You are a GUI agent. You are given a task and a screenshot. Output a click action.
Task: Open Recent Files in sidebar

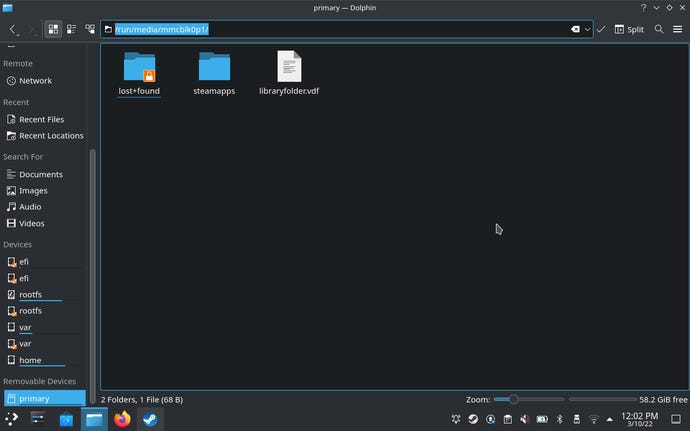[41, 119]
